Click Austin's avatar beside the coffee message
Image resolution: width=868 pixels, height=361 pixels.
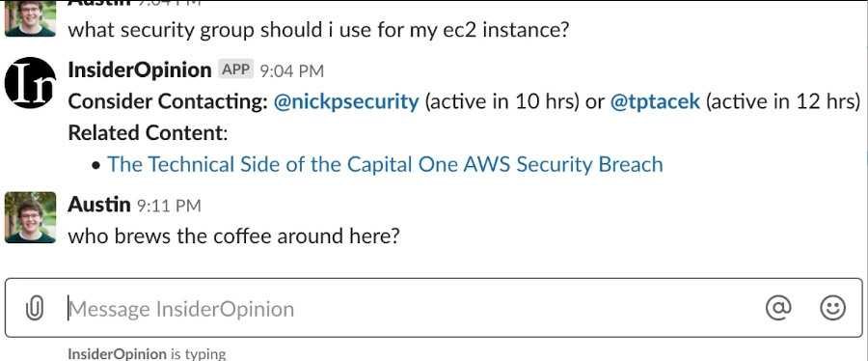(31, 217)
